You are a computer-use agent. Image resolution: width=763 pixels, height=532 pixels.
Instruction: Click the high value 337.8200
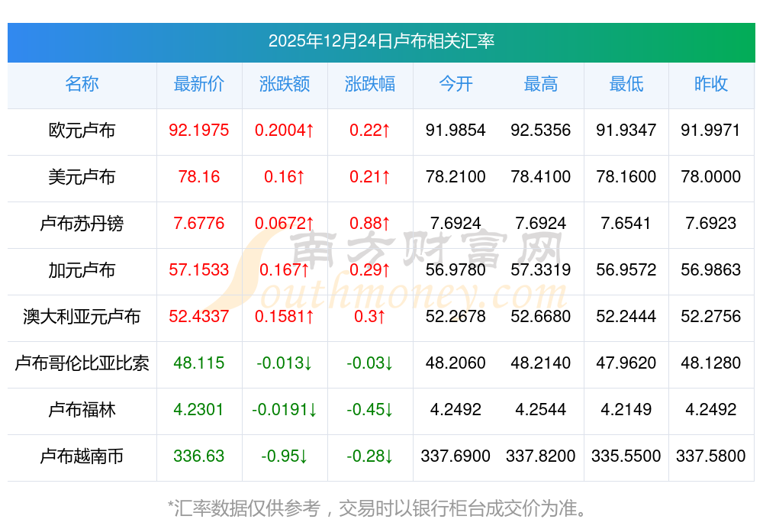click(541, 456)
